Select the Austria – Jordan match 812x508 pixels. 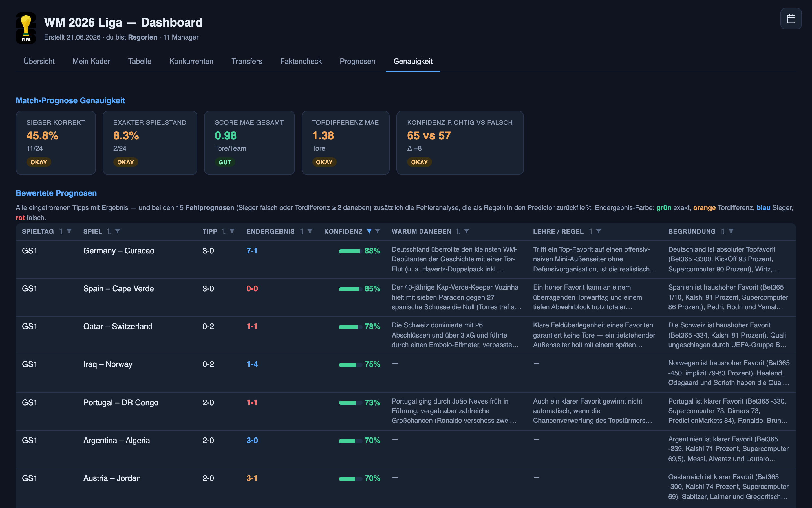pyautogui.click(x=112, y=478)
